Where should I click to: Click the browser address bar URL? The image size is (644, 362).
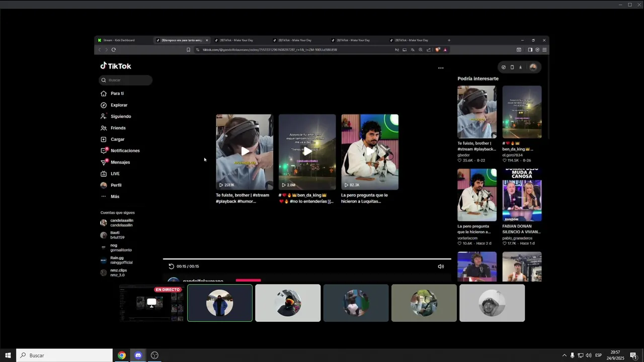(x=270, y=50)
